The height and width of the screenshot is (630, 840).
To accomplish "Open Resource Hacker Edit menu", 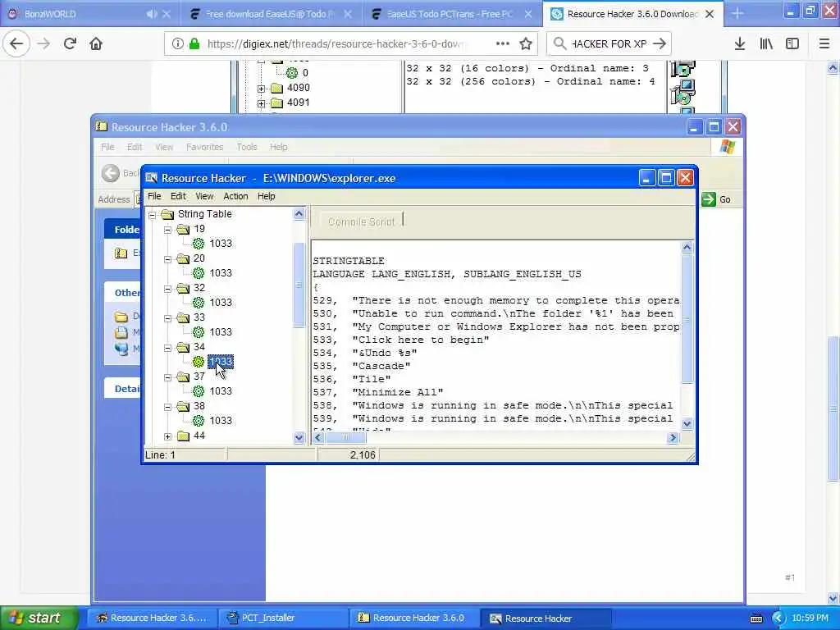I will (178, 196).
